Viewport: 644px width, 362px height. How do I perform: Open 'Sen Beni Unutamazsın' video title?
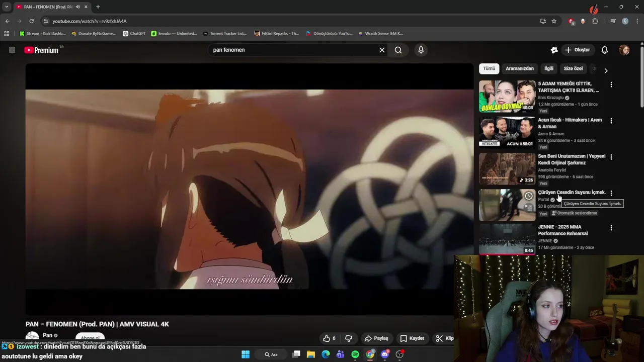click(x=572, y=159)
